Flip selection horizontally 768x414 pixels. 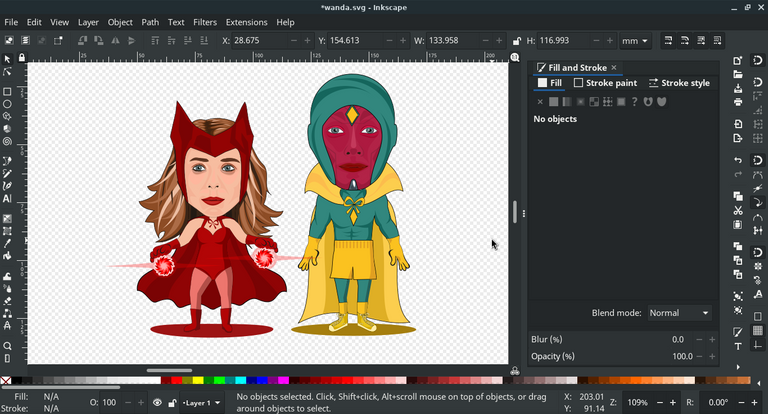point(115,41)
